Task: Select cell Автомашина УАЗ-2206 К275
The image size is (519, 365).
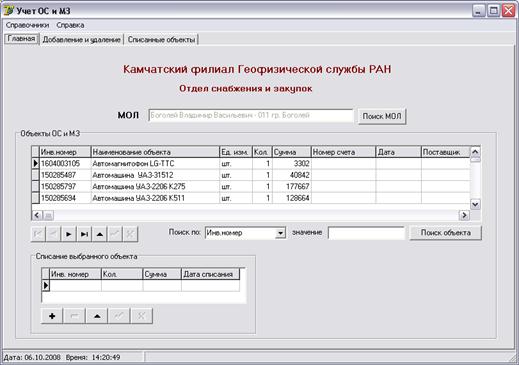Action: 155,186
